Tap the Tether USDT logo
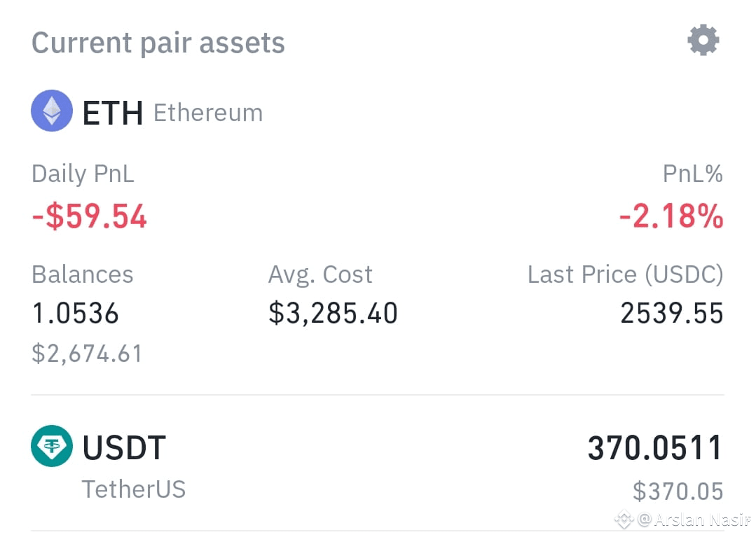Viewport: 756px width, 537px height. [x=52, y=446]
